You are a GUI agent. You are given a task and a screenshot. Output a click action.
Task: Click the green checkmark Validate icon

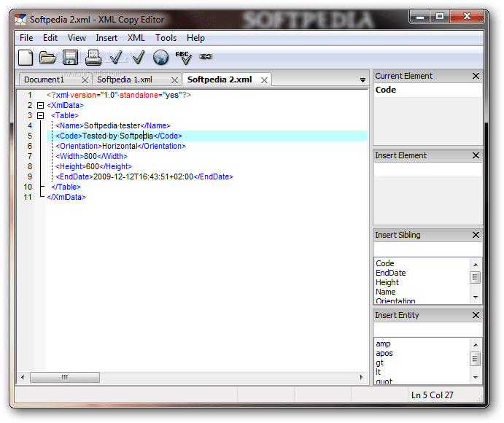pos(139,57)
